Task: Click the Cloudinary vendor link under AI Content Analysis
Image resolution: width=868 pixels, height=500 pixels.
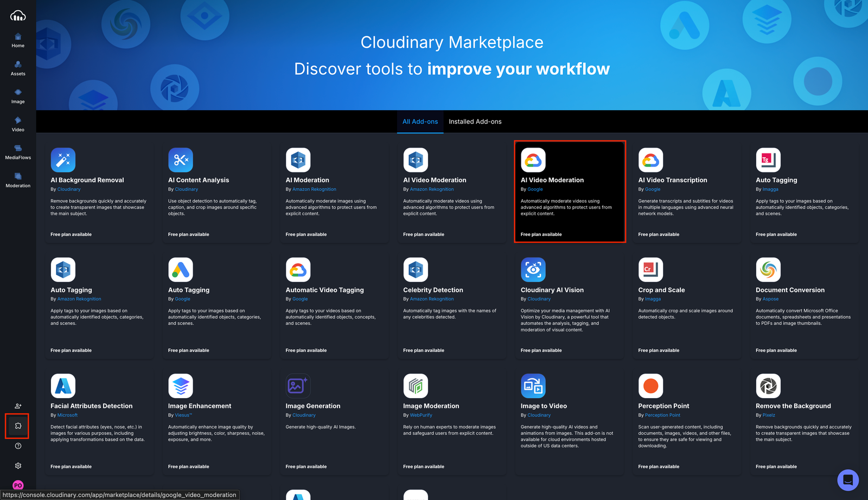Action: click(x=187, y=189)
